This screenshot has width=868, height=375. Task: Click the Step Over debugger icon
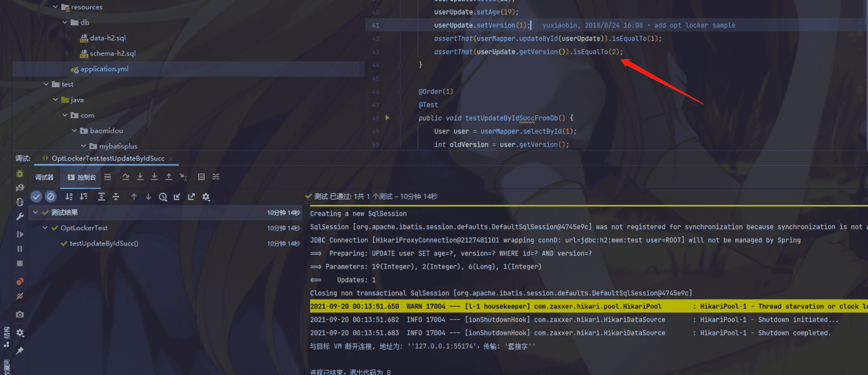(126, 177)
